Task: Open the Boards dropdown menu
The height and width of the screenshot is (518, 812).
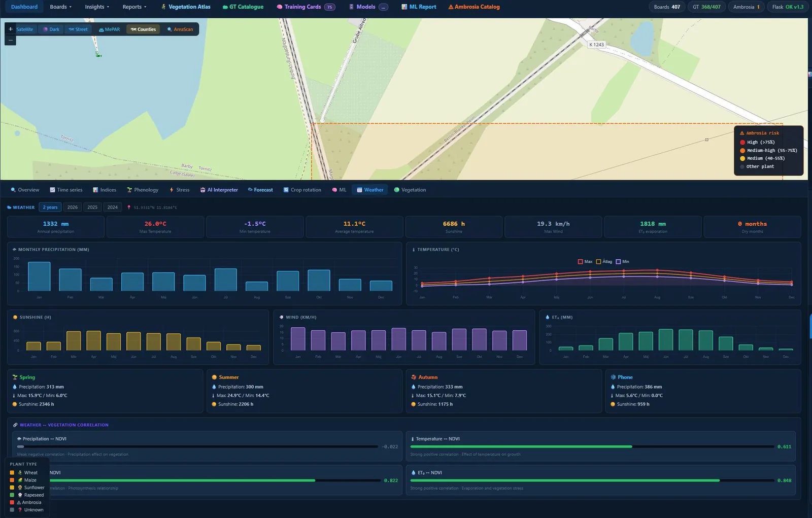Action: (61, 7)
